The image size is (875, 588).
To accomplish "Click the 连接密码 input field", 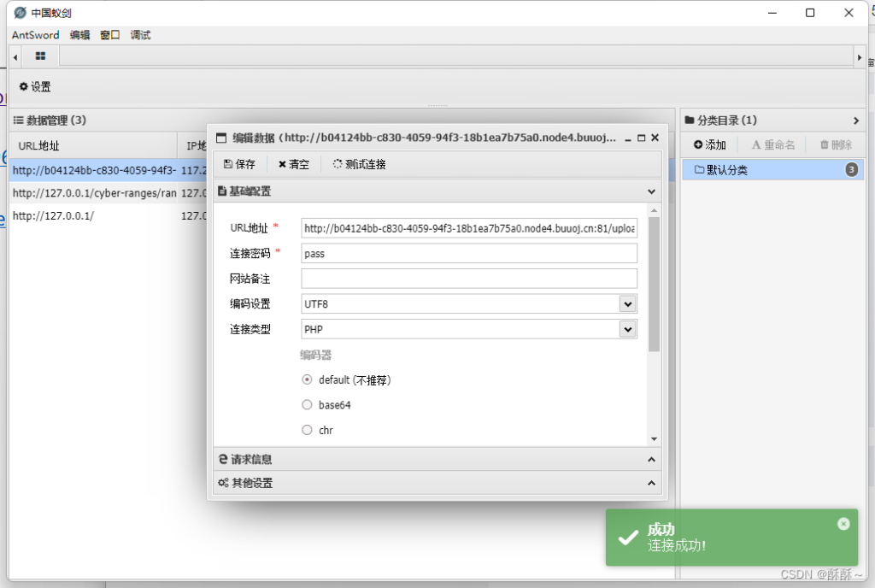I will 469,253.
